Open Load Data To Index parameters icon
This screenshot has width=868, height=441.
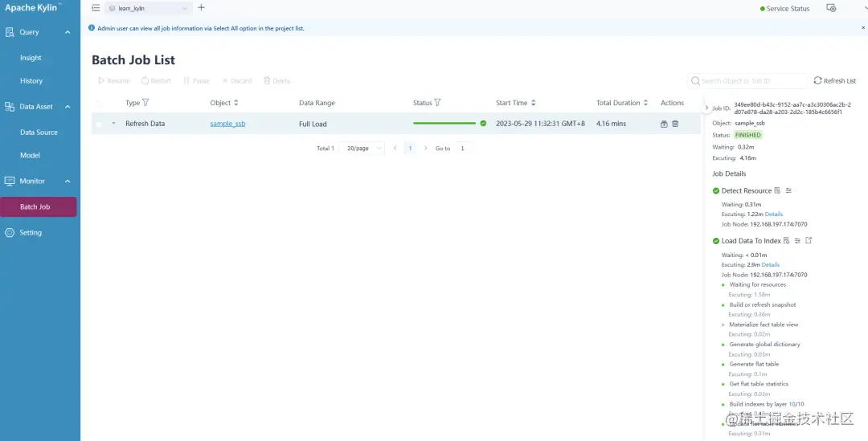798,241
